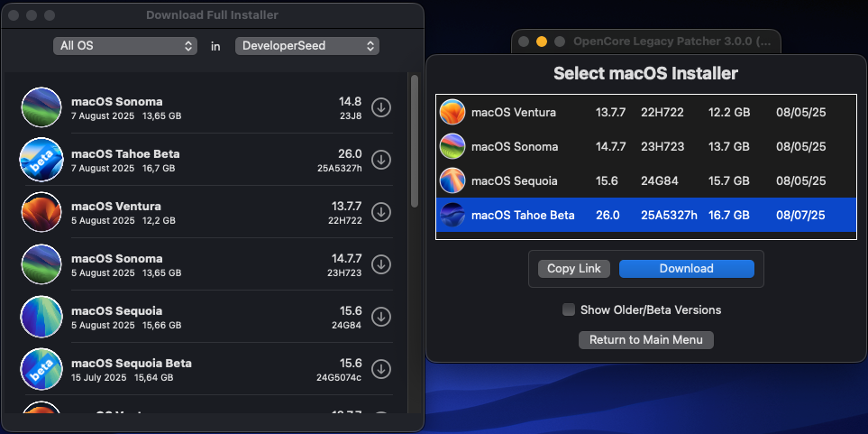Click Return to Main Menu button
The width and height of the screenshot is (868, 434).
click(646, 340)
